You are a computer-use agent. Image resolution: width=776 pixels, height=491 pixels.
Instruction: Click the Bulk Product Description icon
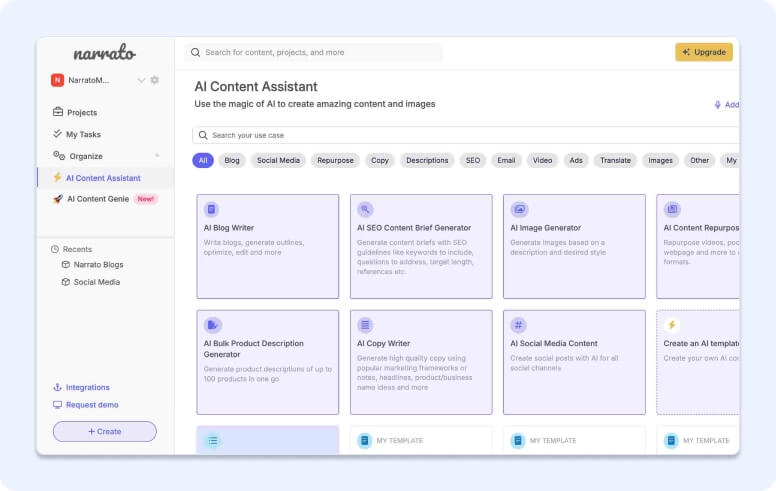coord(212,325)
